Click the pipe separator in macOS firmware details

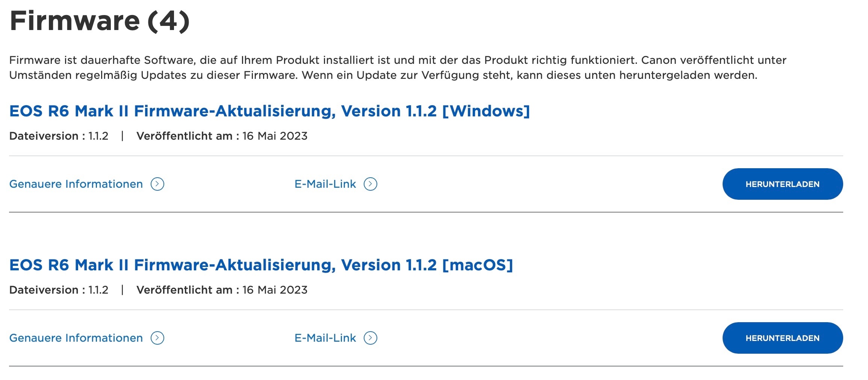[x=122, y=290]
